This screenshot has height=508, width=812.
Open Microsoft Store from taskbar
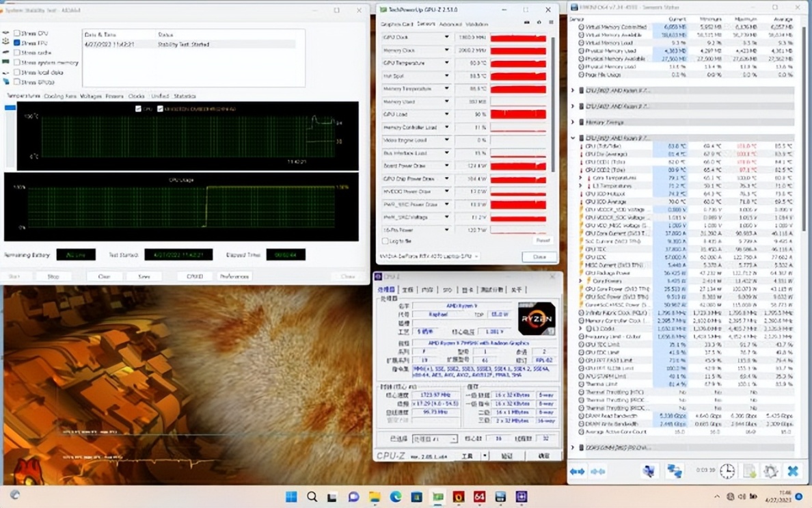(x=416, y=497)
